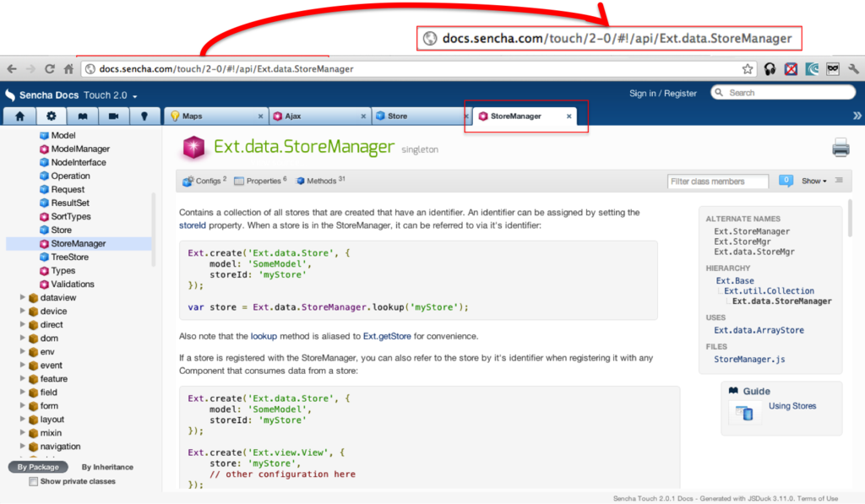865x504 pixels.
Task: Open the Sencha Docs home tab icon
Action: coord(20,117)
